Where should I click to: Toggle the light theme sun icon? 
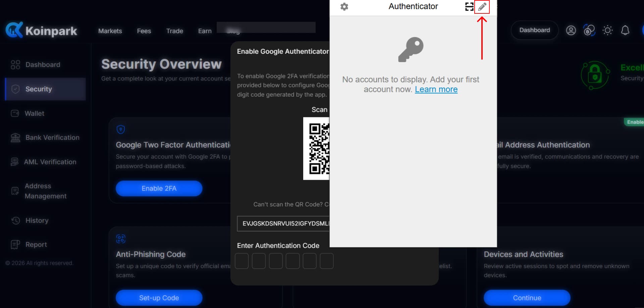(607, 31)
